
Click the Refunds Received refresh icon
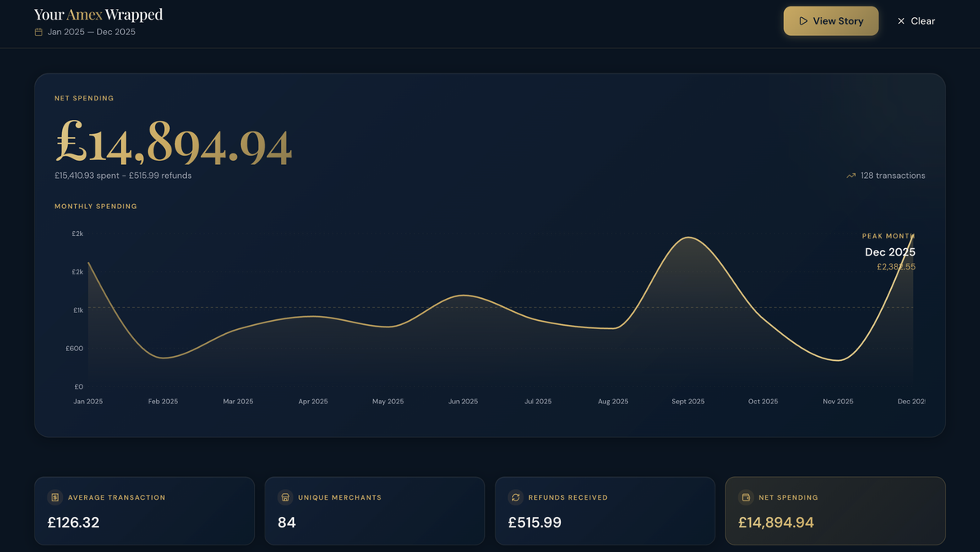515,497
